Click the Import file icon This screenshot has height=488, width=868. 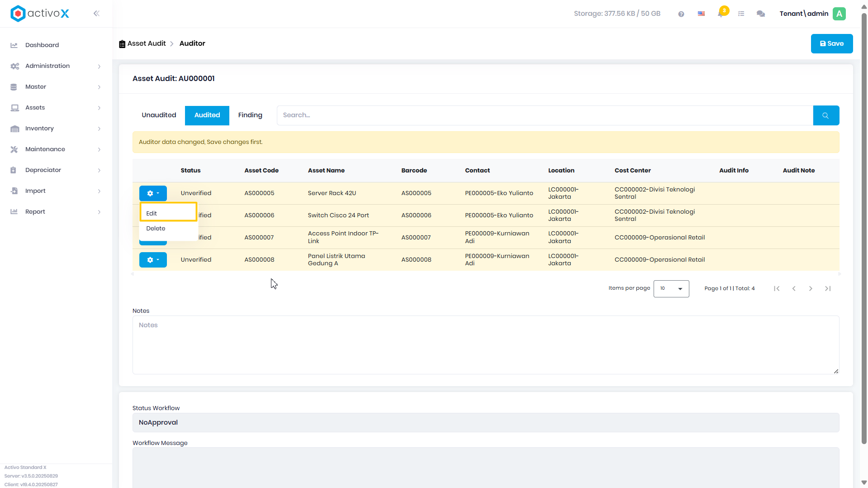click(14, 191)
